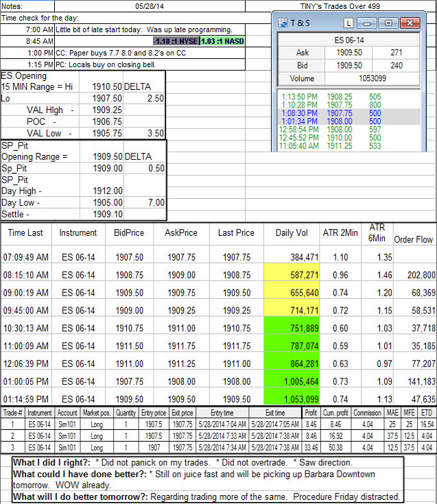The image size is (437, 504).
Task: Click trade 2 cumulative profit 16.92
Action: (x=335, y=436)
